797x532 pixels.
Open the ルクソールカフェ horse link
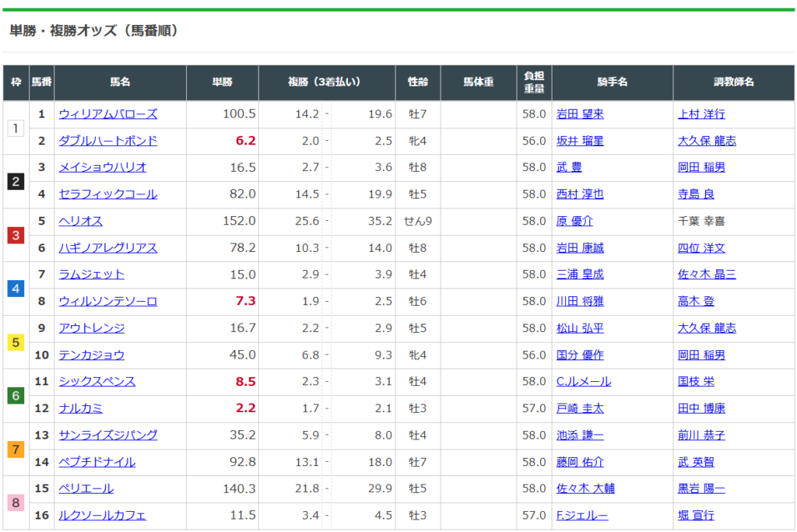coord(103,516)
